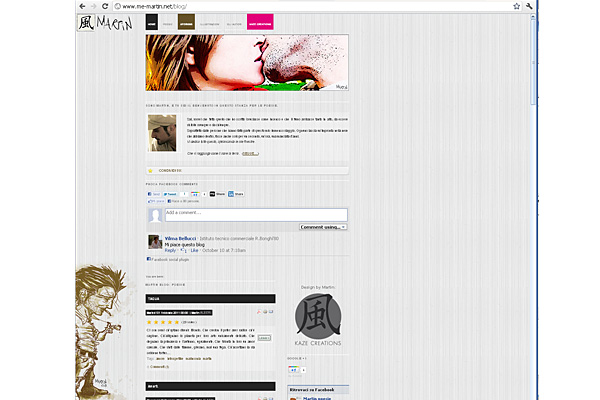Open Vilma Bellucci's profile link

(x=180, y=238)
